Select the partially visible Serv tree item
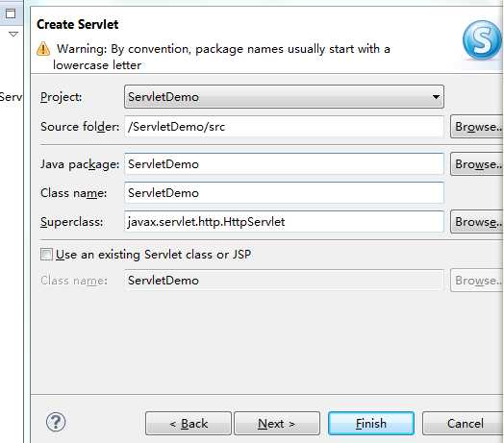Image resolution: width=504 pixels, height=443 pixels. tap(11, 97)
